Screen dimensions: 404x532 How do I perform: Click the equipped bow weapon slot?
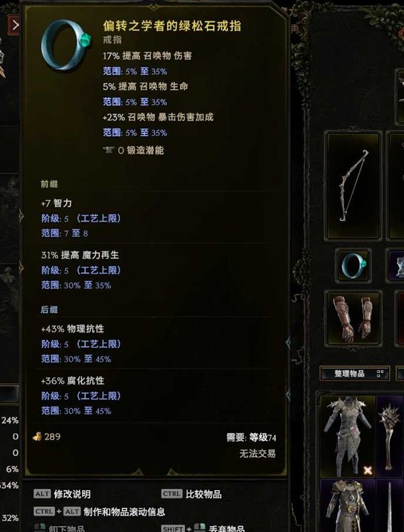coord(353,186)
